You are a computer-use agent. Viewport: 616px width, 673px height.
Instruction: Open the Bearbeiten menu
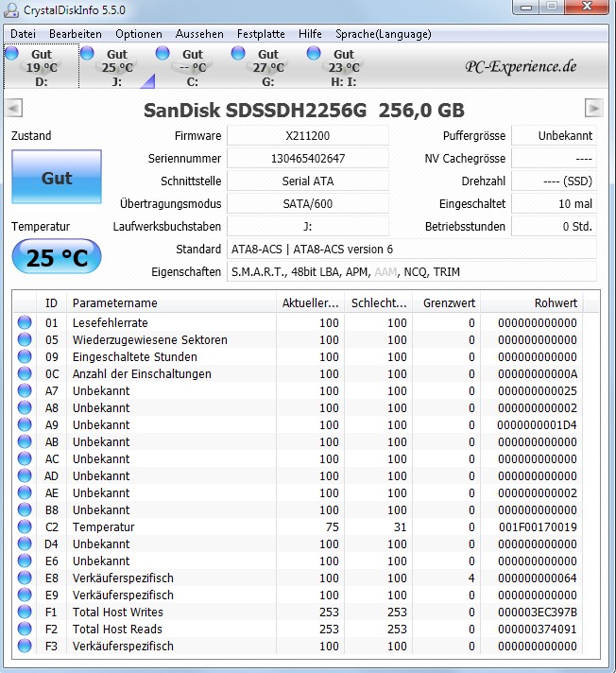75,34
